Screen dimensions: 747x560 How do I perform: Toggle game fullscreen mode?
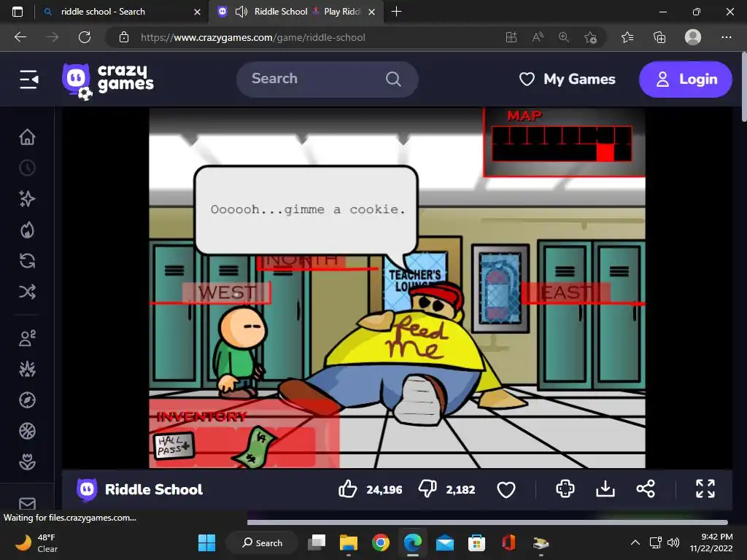(705, 489)
